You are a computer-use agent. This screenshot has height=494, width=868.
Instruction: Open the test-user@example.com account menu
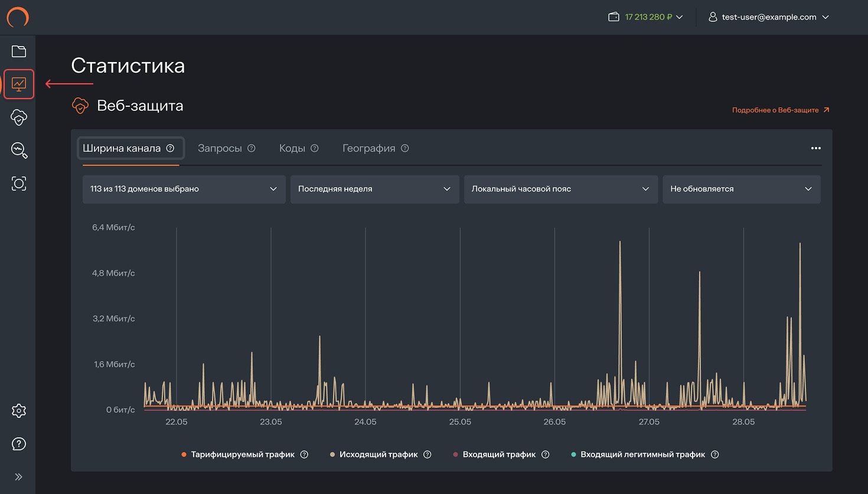[769, 17]
